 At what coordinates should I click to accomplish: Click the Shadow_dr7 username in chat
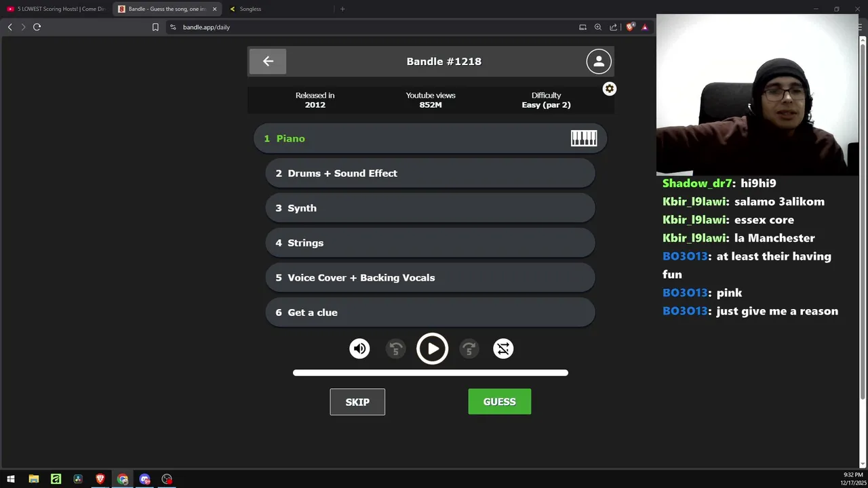pyautogui.click(x=698, y=183)
